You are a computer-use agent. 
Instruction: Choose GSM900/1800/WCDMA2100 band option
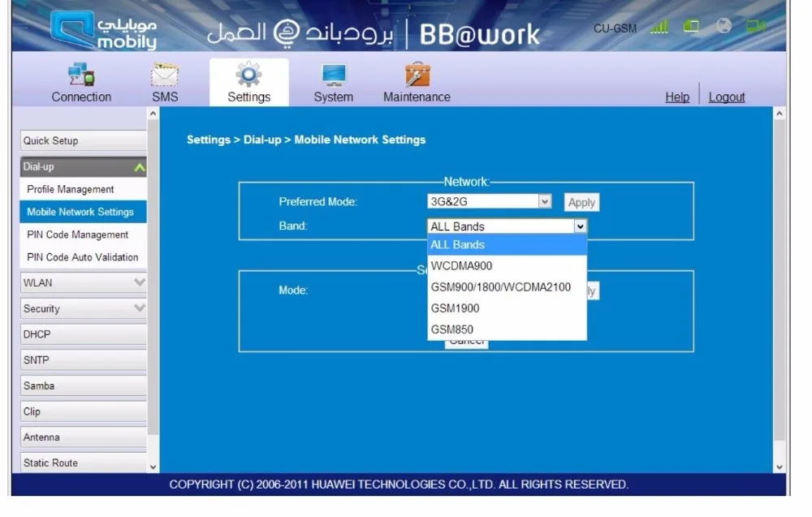pos(507,287)
